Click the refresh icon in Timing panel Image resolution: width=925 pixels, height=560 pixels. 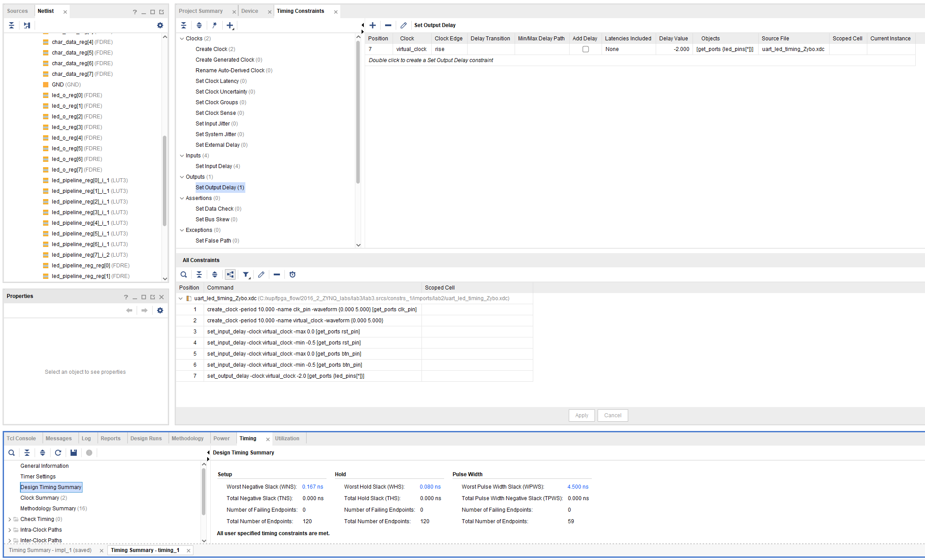click(x=58, y=453)
